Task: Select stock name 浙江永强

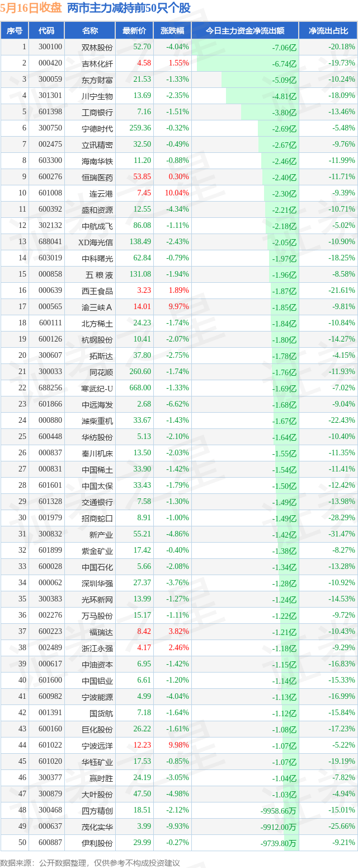Action: 97,648
